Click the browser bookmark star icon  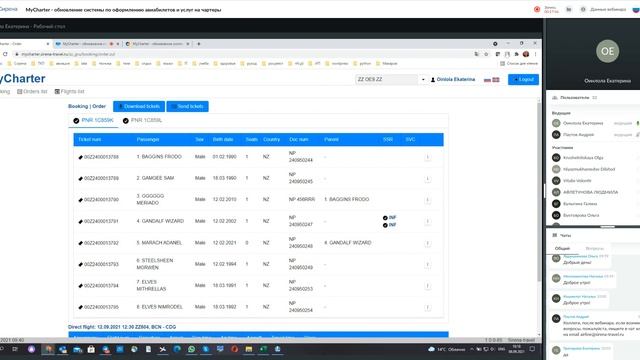pos(486,54)
